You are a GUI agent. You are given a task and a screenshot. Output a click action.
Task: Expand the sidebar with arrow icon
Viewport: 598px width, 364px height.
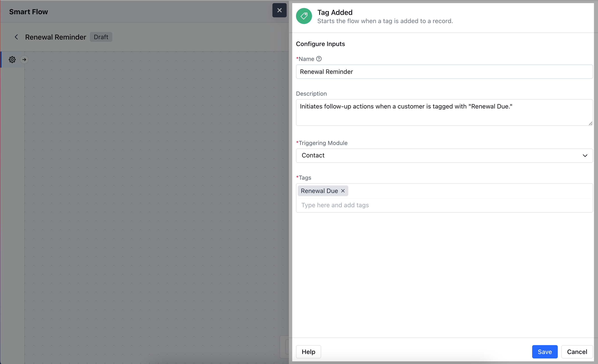(24, 59)
